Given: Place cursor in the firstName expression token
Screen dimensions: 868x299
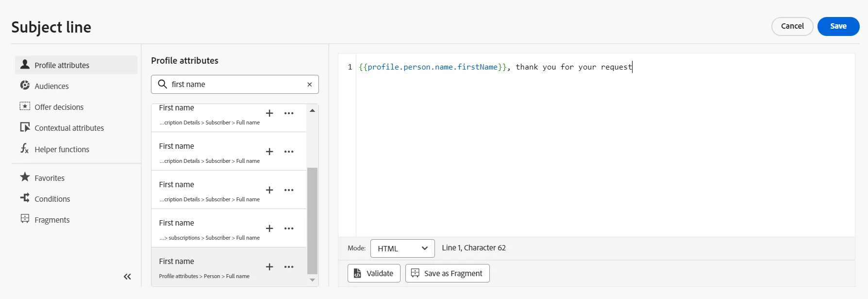Looking at the screenshot, I should click(433, 67).
